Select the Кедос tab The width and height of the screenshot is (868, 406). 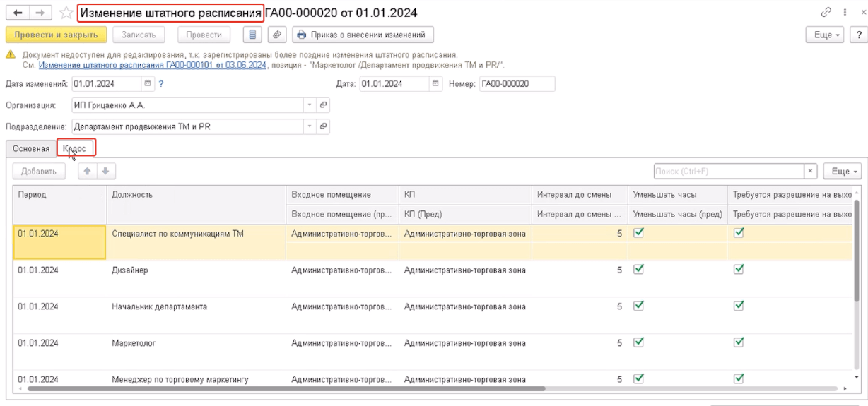pos(75,149)
